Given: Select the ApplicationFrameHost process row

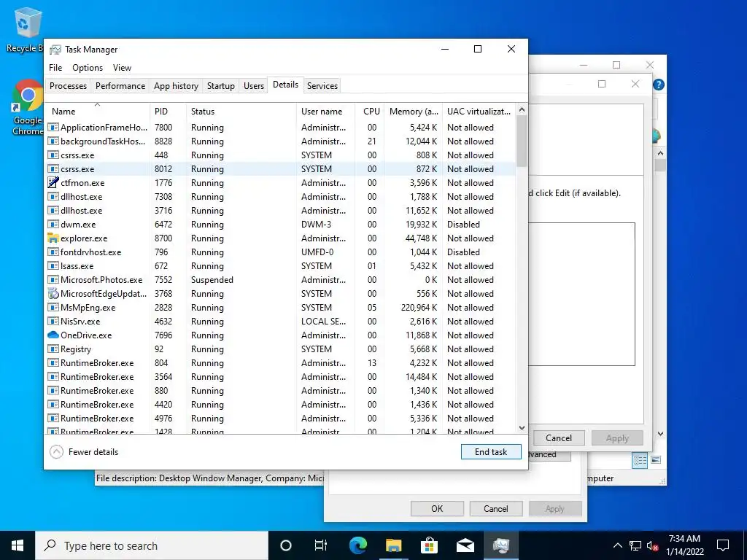Looking at the screenshot, I should (281, 128).
